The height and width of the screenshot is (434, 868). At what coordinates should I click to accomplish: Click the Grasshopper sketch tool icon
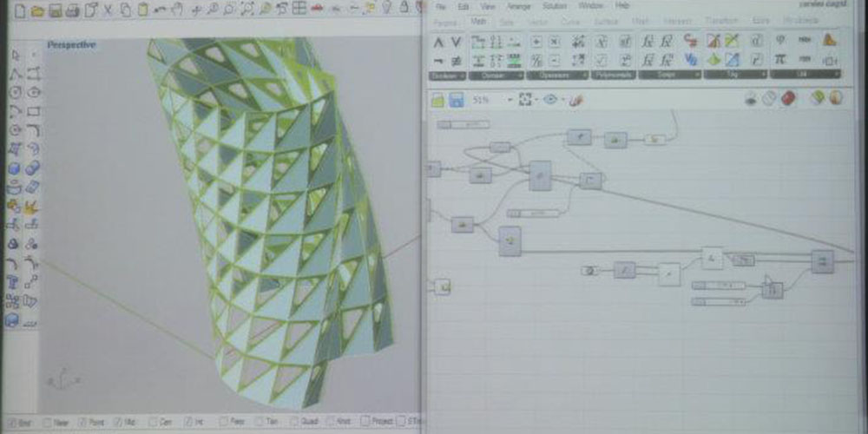tap(576, 100)
